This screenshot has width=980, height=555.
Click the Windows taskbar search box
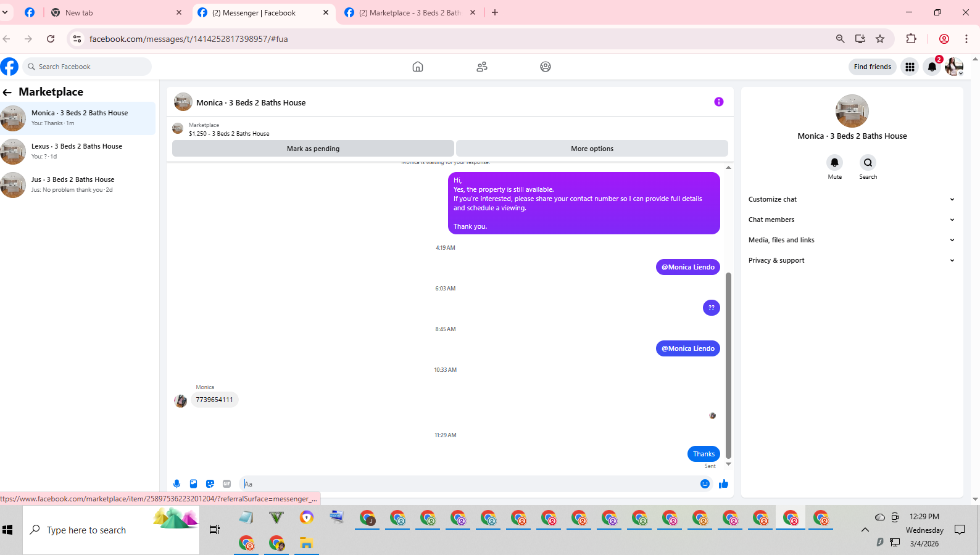tap(111, 530)
